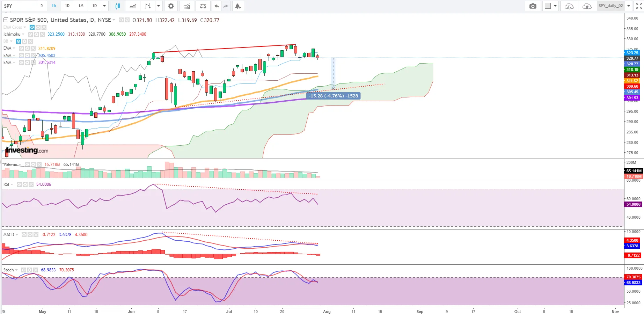Remove the Ichimoku indicator with its X button
Image resolution: width=644 pixels, height=314 pixels.
(42, 34)
